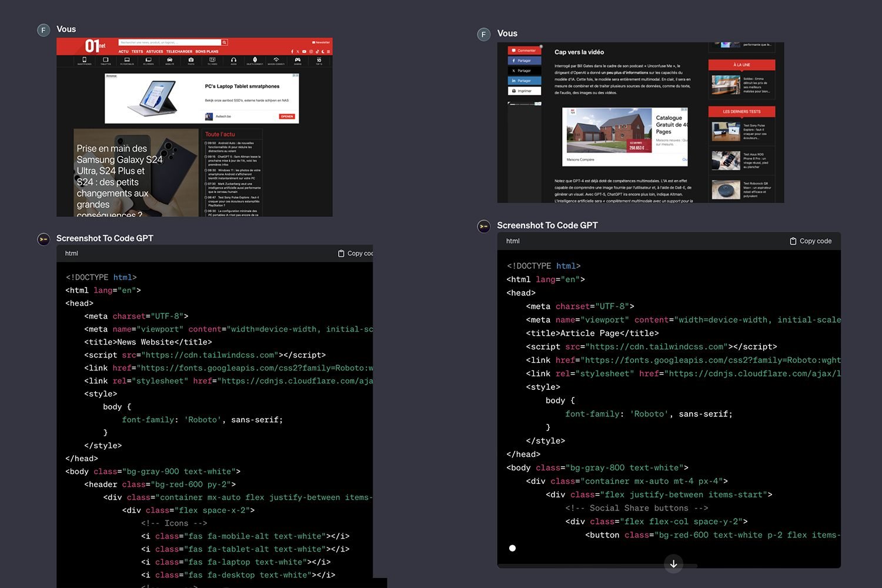Click the code line '<title>News Website</title>'
The width and height of the screenshot is (882, 588).
point(148,342)
